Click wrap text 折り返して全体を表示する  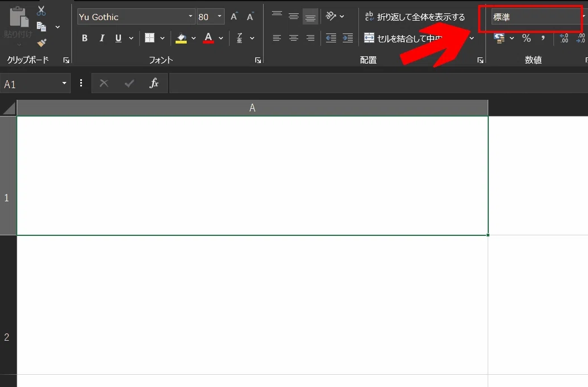(x=415, y=17)
